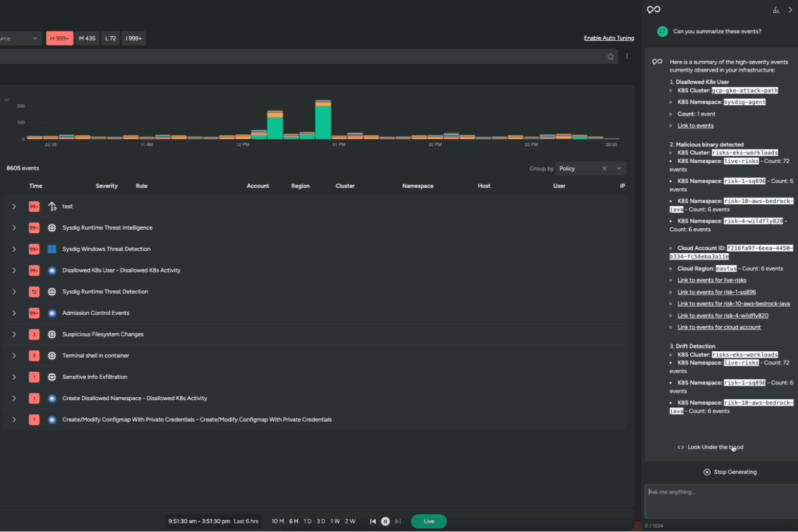The image size is (798, 532).
Task: Toggle the Low severity filter L 72
Action: [110, 38]
